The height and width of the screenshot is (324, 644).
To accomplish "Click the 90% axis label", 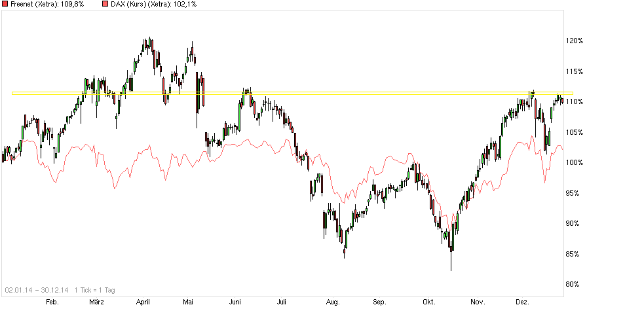I will point(573,223).
